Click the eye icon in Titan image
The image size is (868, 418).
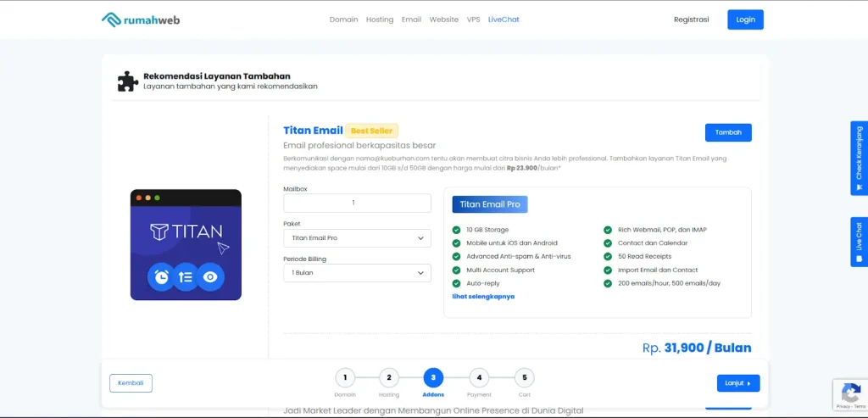tap(210, 276)
